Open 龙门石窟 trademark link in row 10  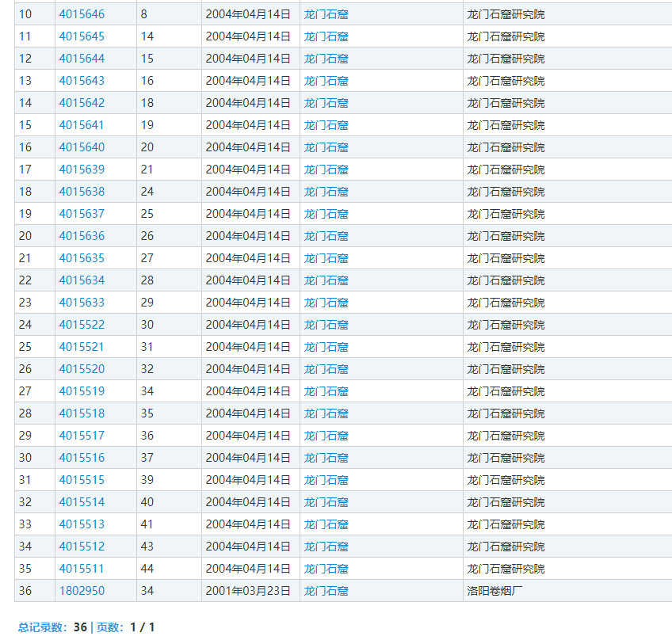(x=326, y=14)
